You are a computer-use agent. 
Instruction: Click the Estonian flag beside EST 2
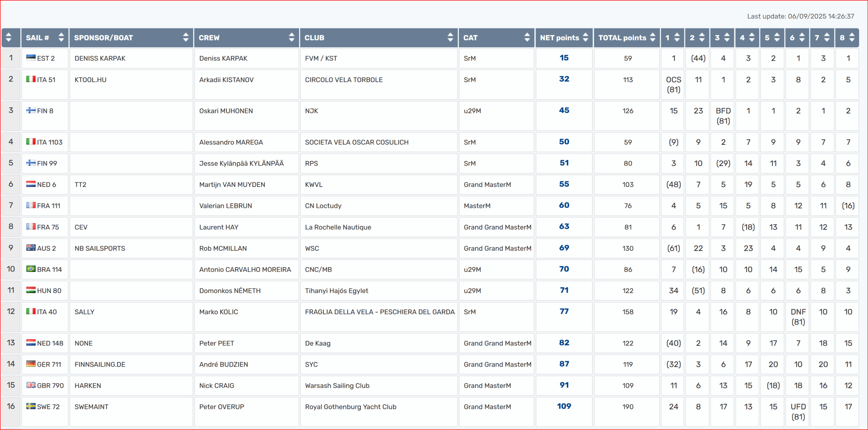point(31,58)
